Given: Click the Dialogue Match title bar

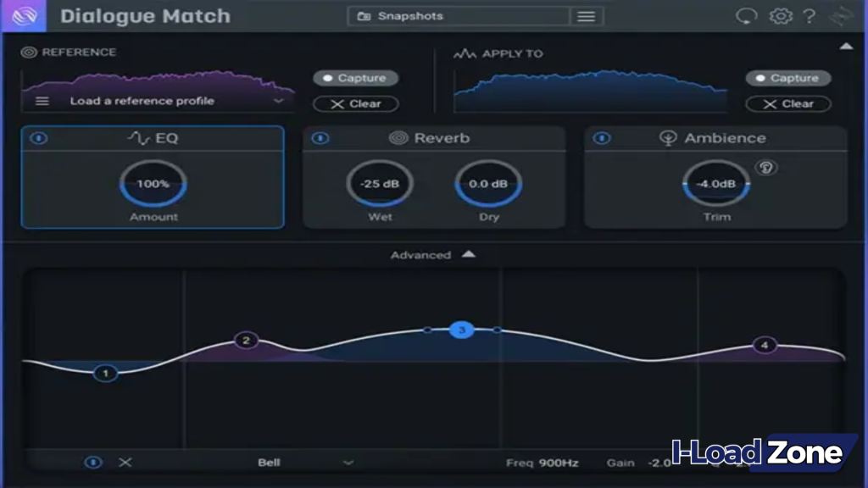Looking at the screenshot, I should (x=144, y=14).
